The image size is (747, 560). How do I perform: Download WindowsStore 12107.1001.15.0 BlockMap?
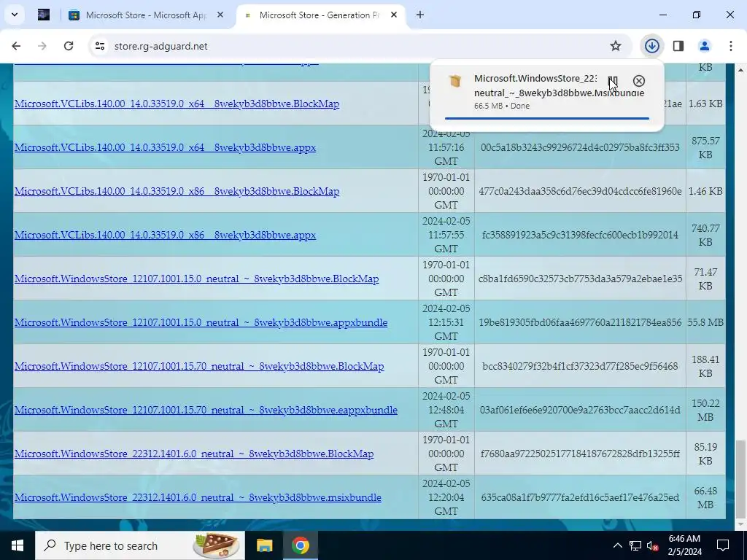(197, 279)
